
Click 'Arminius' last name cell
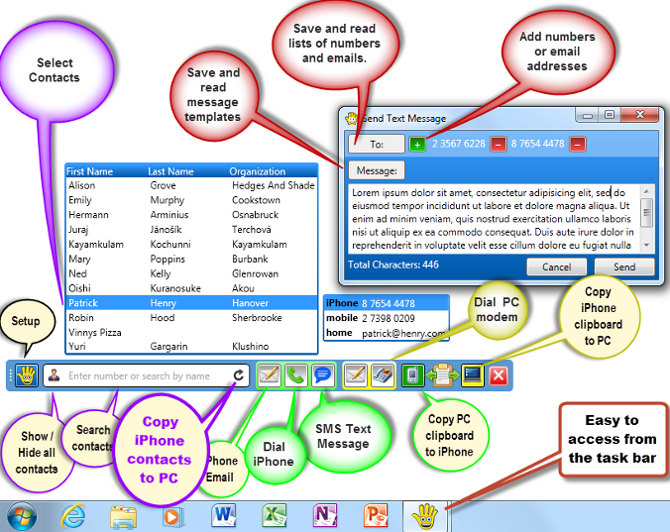pos(169,215)
